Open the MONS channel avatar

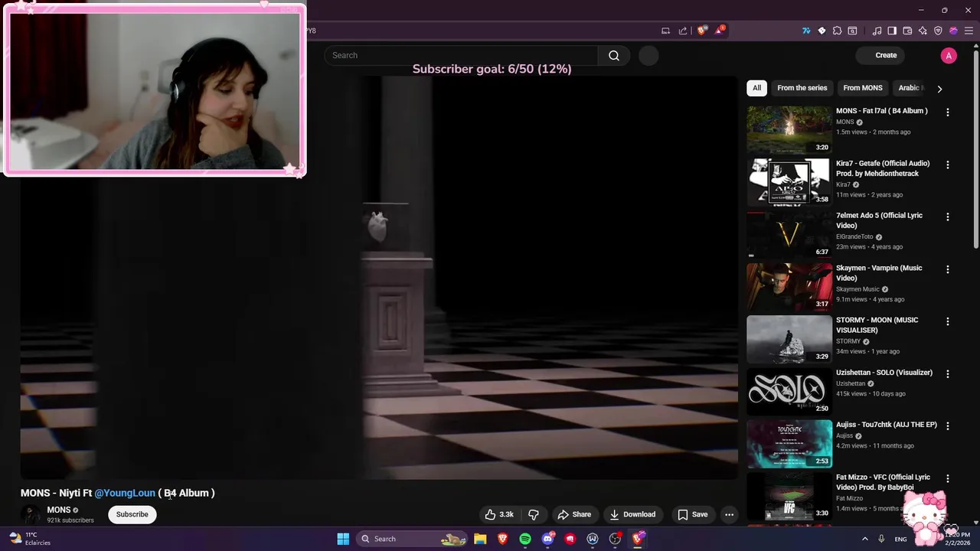pos(31,514)
